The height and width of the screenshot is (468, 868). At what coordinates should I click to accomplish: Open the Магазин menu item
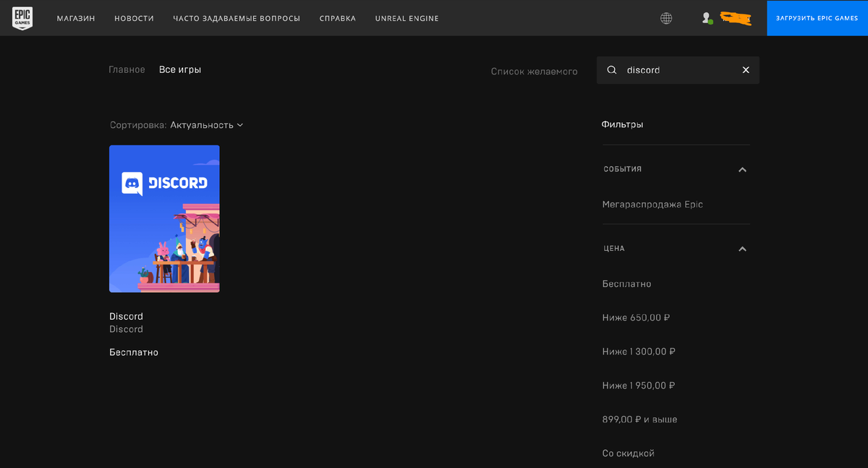[76, 18]
